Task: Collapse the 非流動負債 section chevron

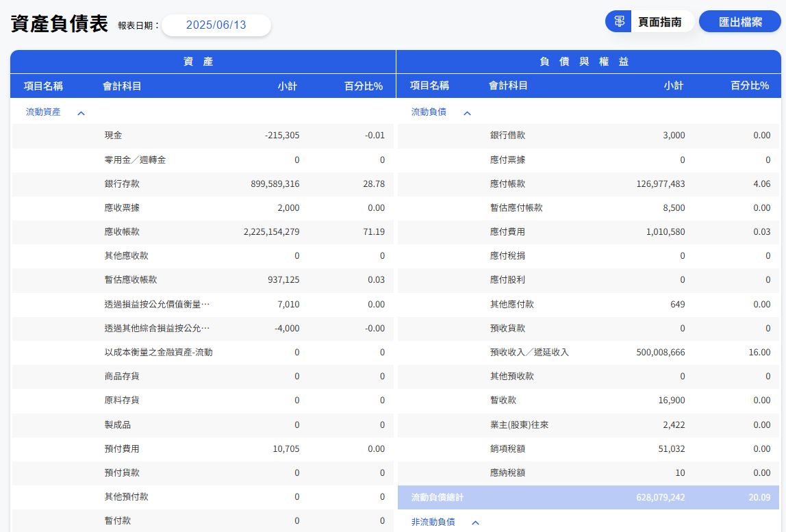Action: 476,522
